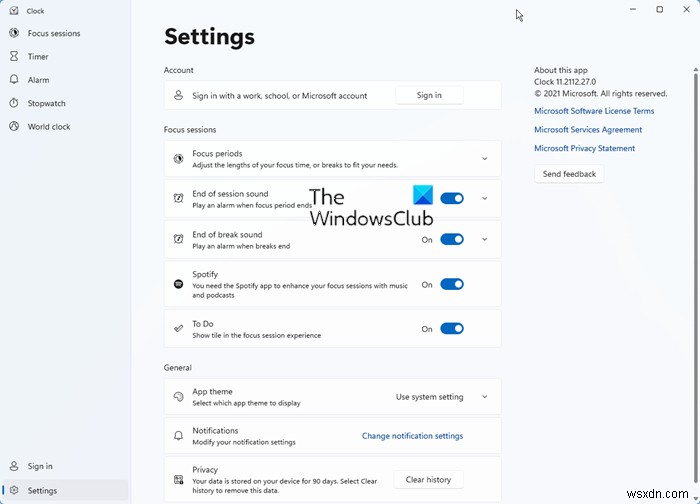Click the Focus sessions sidebar icon
The width and height of the screenshot is (700, 504).
click(x=14, y=33)
